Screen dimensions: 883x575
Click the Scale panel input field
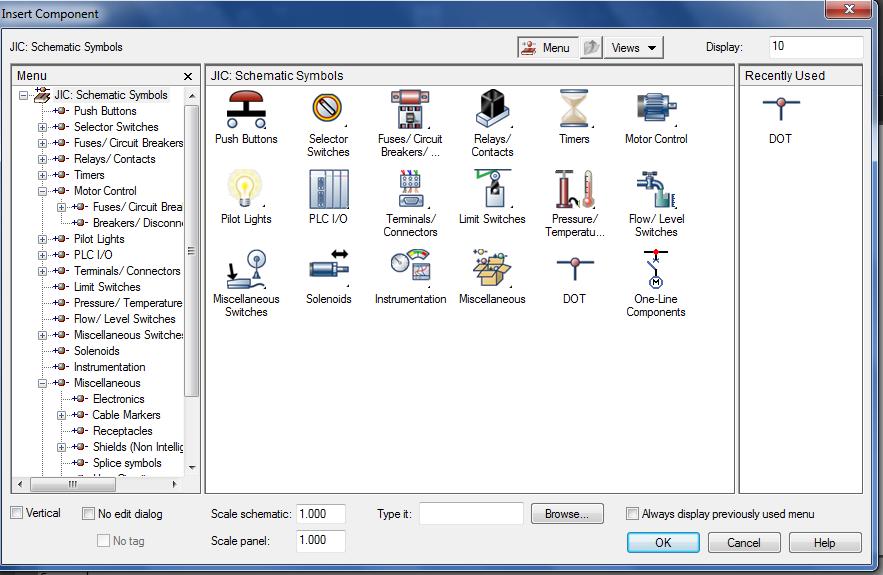(320, 541)
